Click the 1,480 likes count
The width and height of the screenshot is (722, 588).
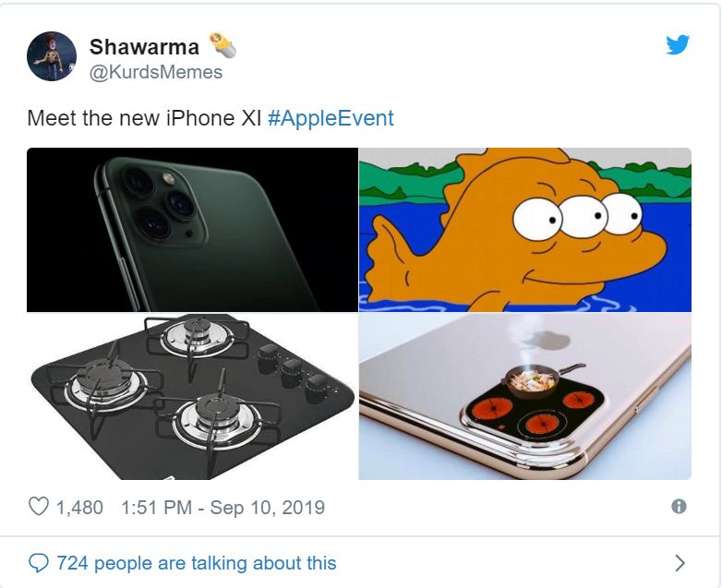pos(79,508)
